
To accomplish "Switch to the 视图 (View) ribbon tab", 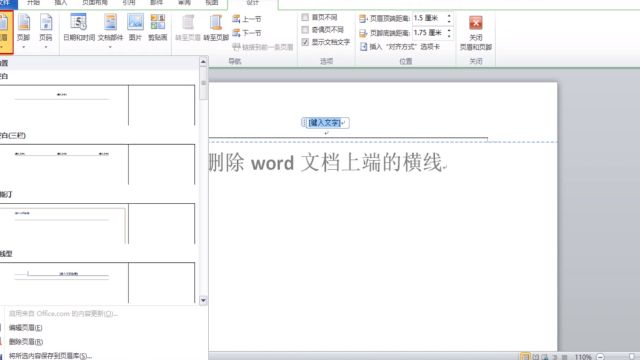I will point(211,3).
